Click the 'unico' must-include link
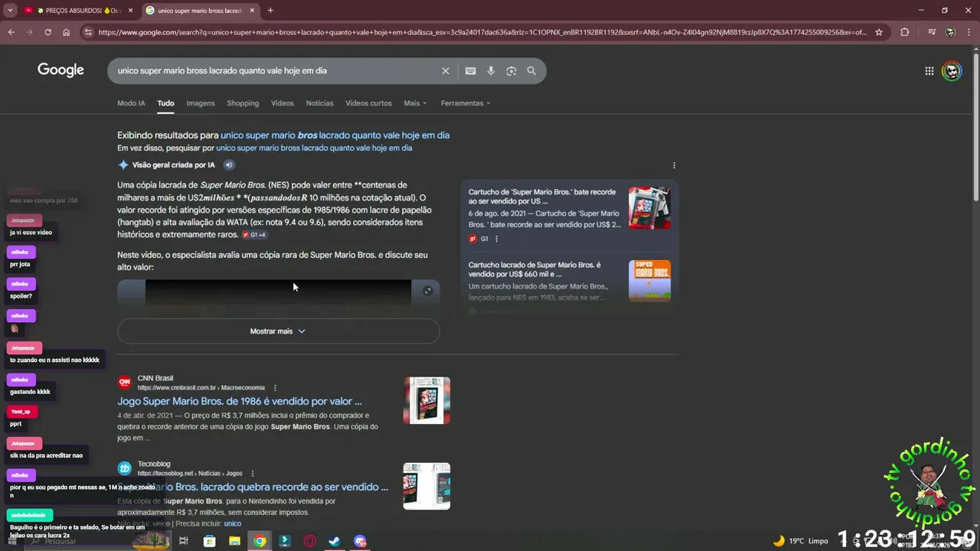980x551 pixels. coord(232,523)
